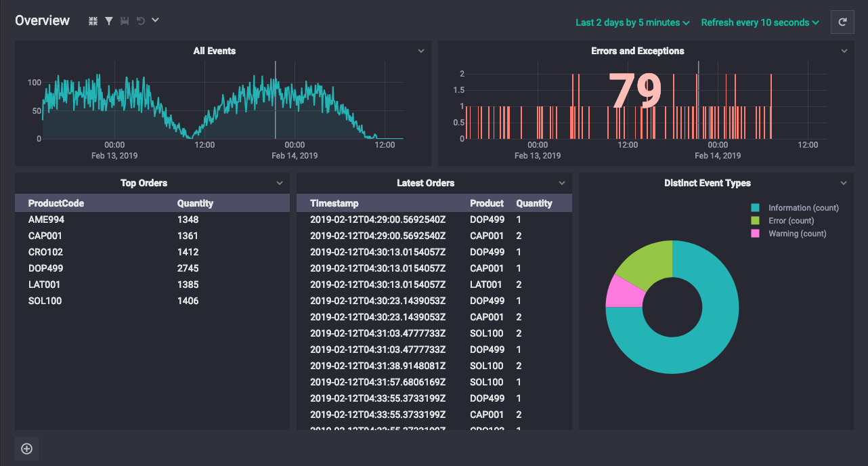The image size is (868, 466).
Task: Click the Overview dashboard title
Action: click(42, 20)
